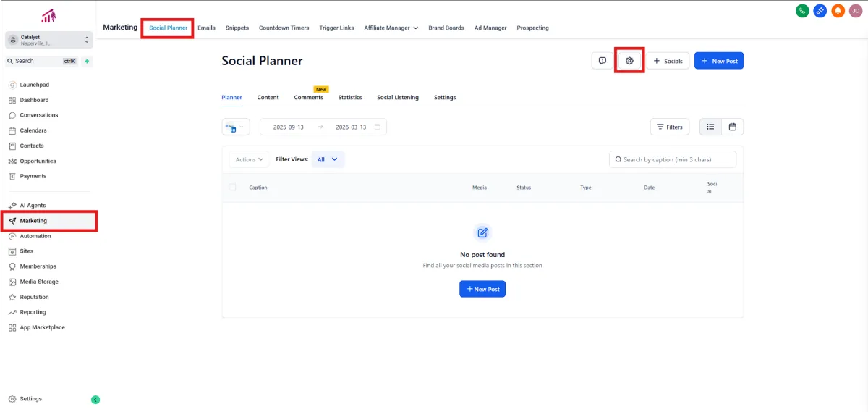The width and height of the screenshot is (868, 412).
Task: Open the Catalyst account switcher dropdown
Action: click(x=49, y=40)
